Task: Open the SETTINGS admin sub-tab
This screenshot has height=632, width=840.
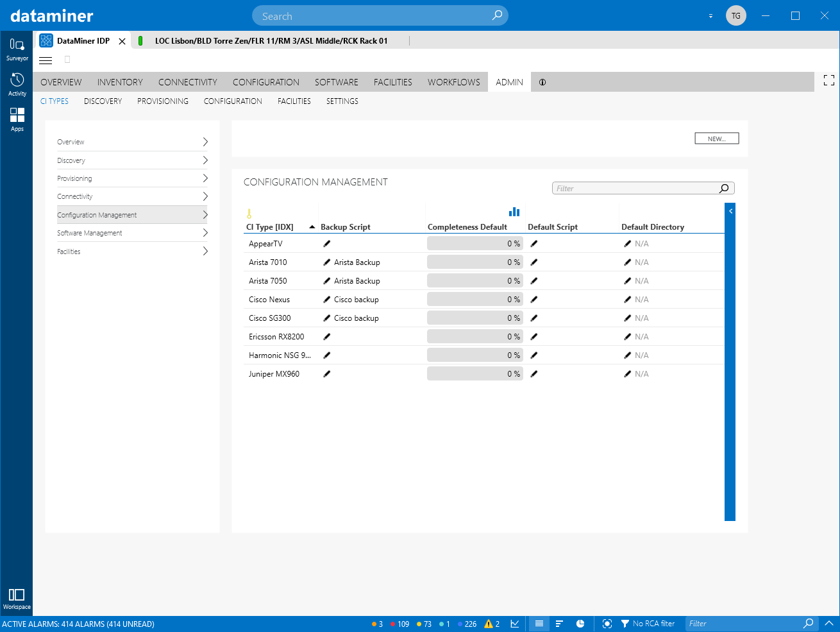Action: click(x=342, y=101)
